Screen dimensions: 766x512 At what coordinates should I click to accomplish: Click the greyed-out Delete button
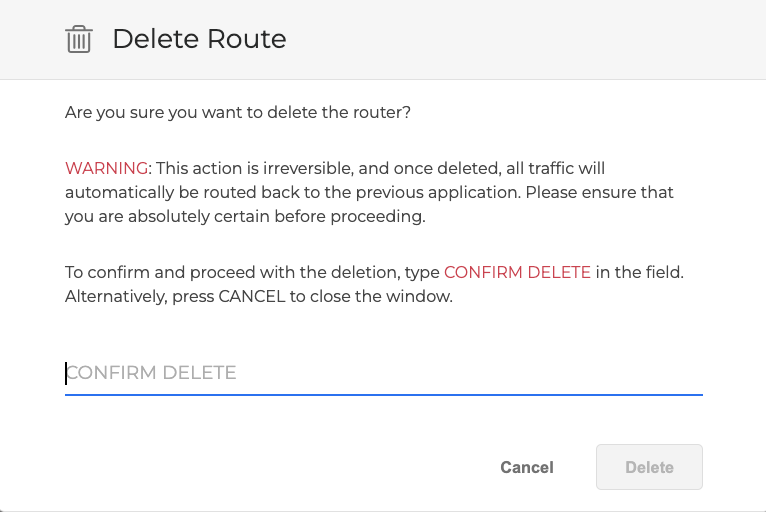[x=649, y=467]
